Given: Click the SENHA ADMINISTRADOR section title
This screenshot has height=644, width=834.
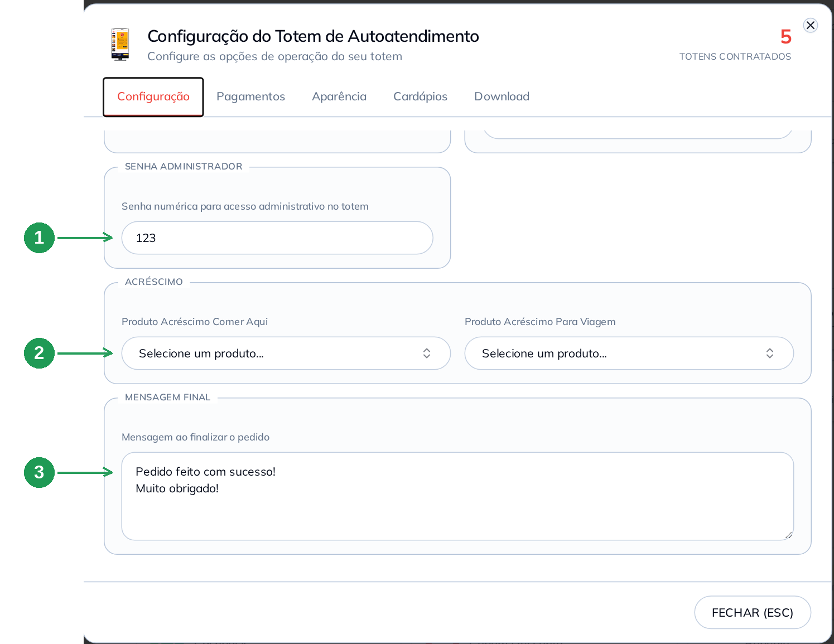Looking at the screenshot, I should click(184, 166).
